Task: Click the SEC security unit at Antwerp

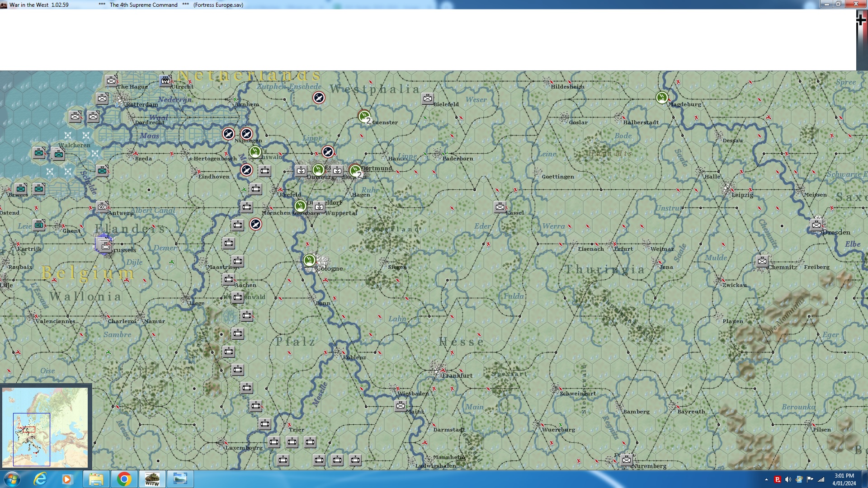Action: (x=102, y=207)
